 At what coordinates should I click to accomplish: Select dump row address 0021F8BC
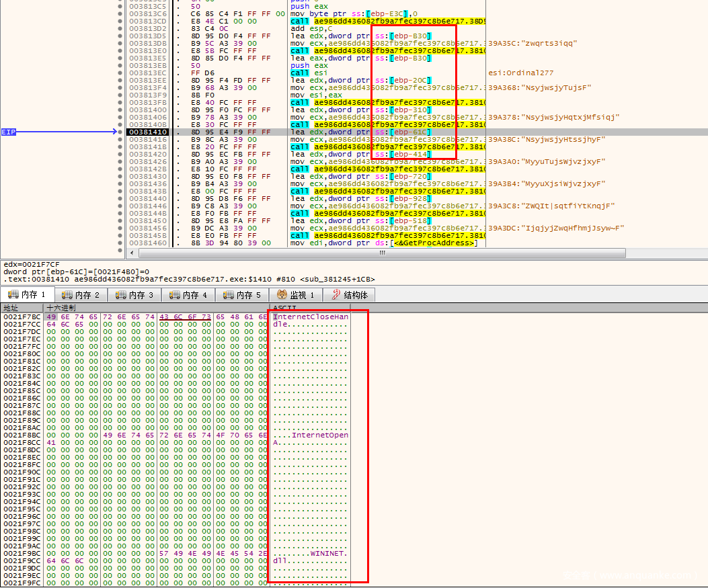22,435
